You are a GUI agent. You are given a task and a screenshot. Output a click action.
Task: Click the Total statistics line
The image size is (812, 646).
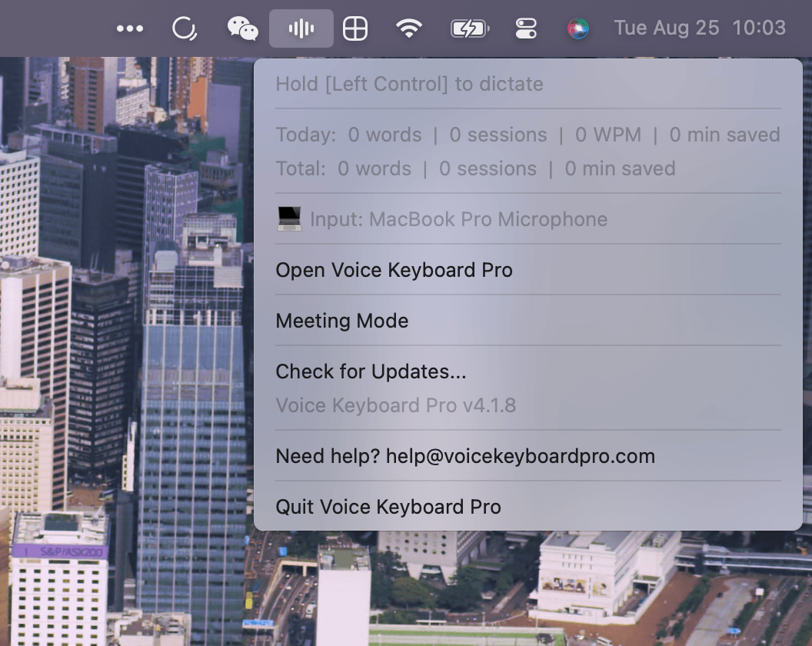pyautogui.click(x=475, y=168)
